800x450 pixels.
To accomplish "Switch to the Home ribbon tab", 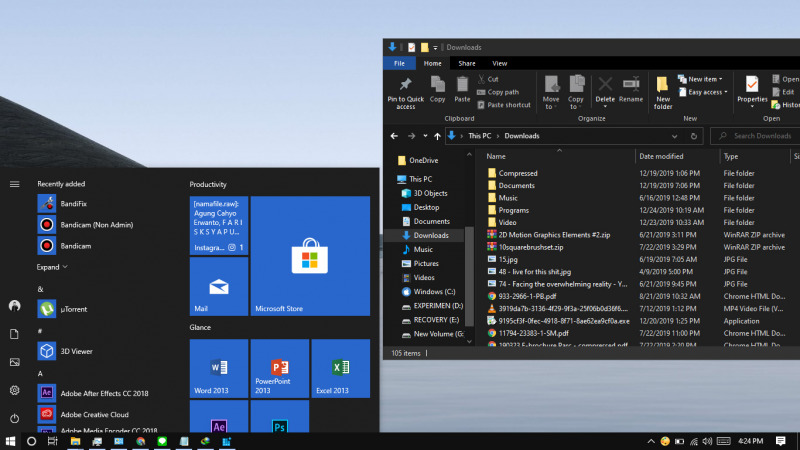I will tap(432, 63).
